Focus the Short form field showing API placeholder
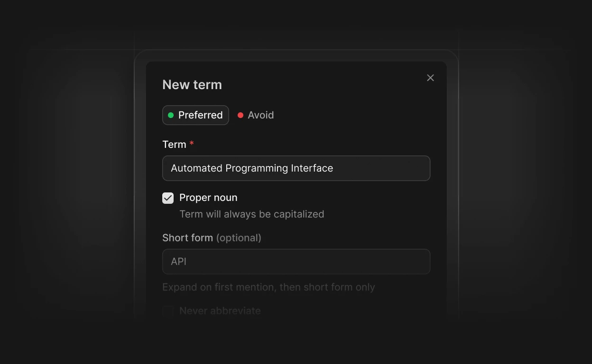The image size is (592, 364). [x=296, y=262]
